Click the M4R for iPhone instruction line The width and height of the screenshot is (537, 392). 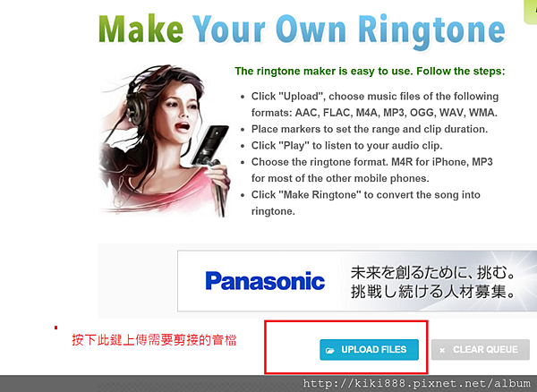372,170
